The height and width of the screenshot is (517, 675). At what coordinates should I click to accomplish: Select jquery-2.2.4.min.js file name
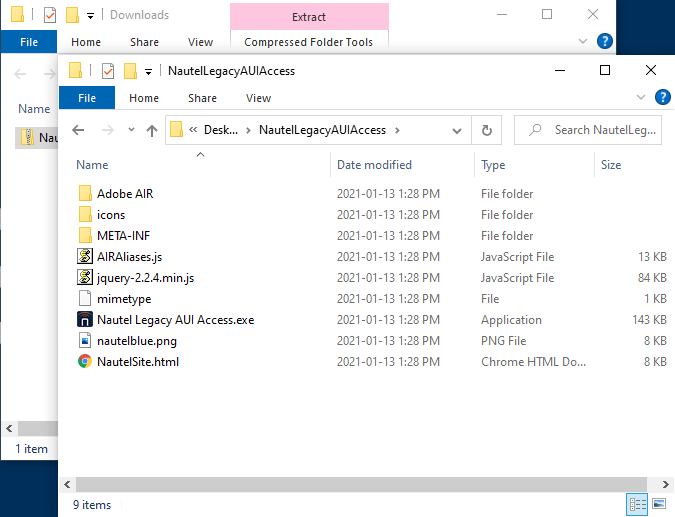(x=146, y=278)
